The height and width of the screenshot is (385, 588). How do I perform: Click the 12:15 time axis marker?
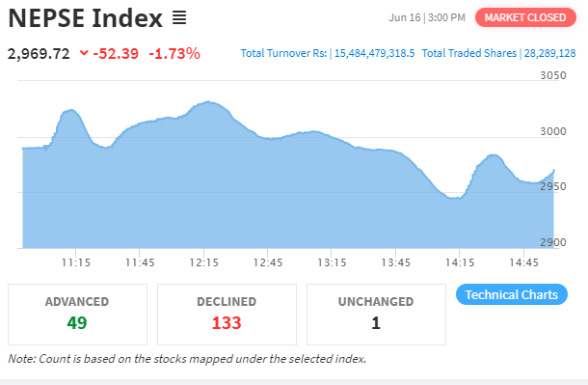pos(203,262)
